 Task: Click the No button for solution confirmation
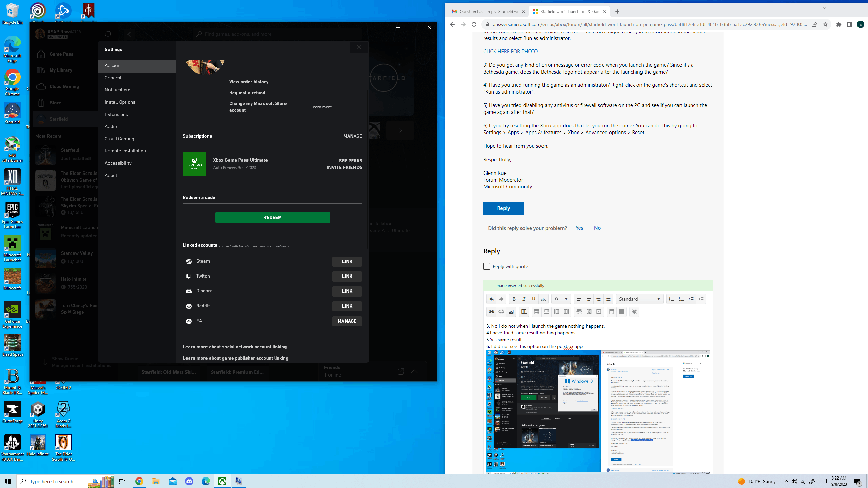tap(597, 228)
